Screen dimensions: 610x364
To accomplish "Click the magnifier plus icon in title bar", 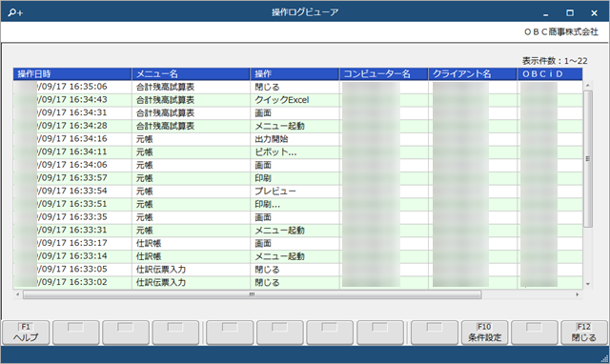I will 15,12.
